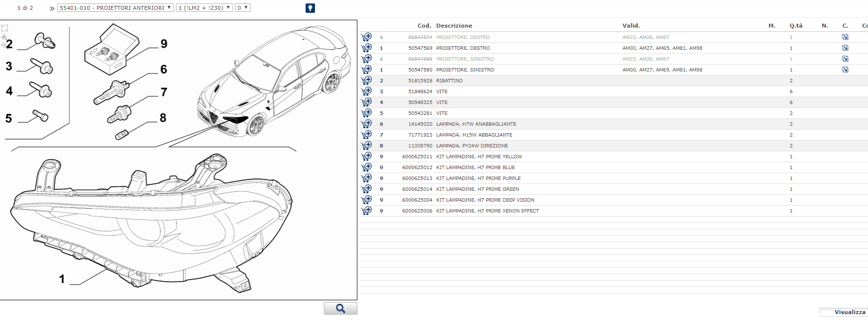The width and height of the screenshot is (868, 320).
Task: Select callout number 2 next to the rivet
Action: 9,44
